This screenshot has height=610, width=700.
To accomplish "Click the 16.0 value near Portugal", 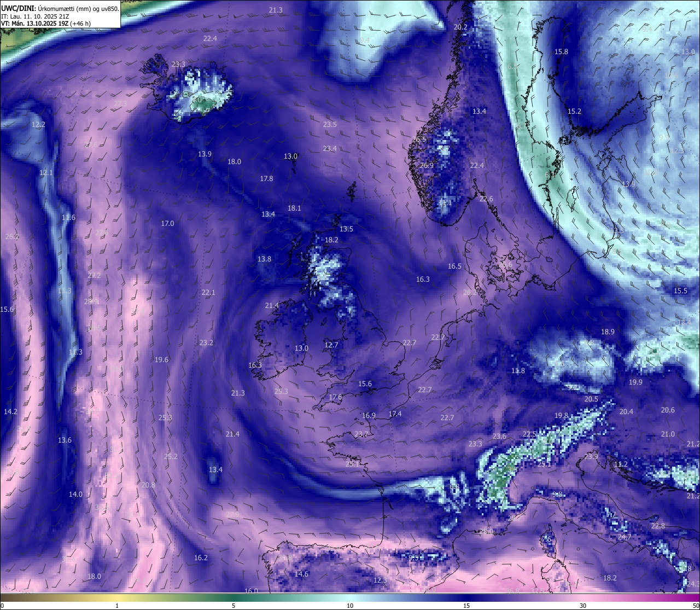I will 251,591.
